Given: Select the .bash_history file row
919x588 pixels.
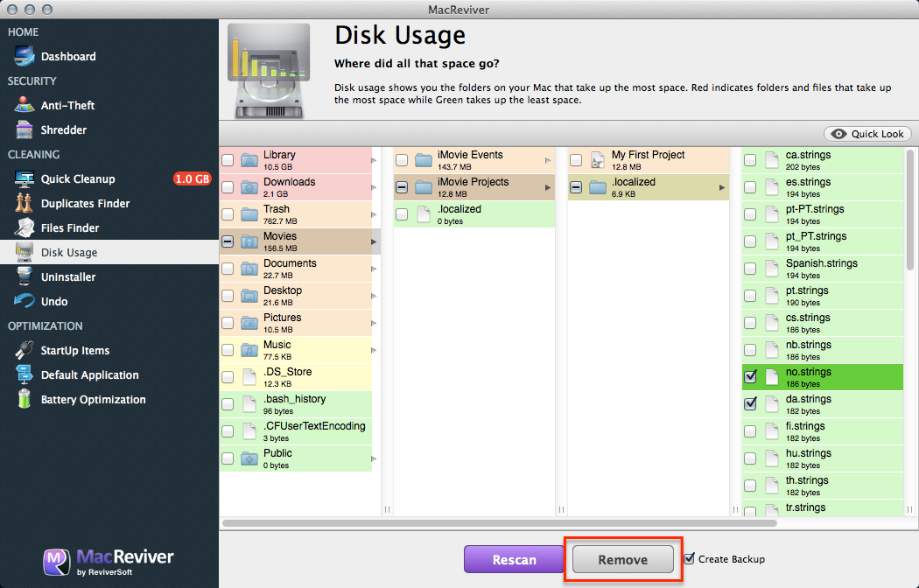Looking at the screenshot, I should tap(296, 404).
